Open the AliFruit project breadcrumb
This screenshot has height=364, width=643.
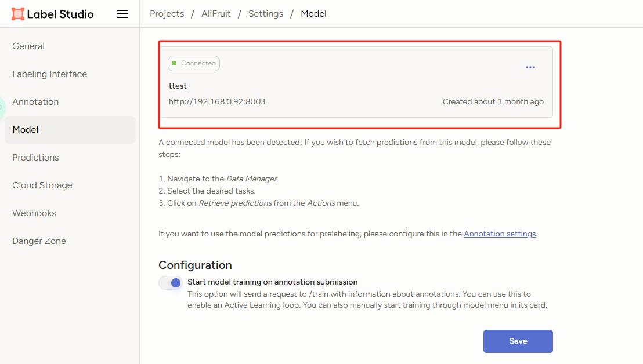pos(216,14)
